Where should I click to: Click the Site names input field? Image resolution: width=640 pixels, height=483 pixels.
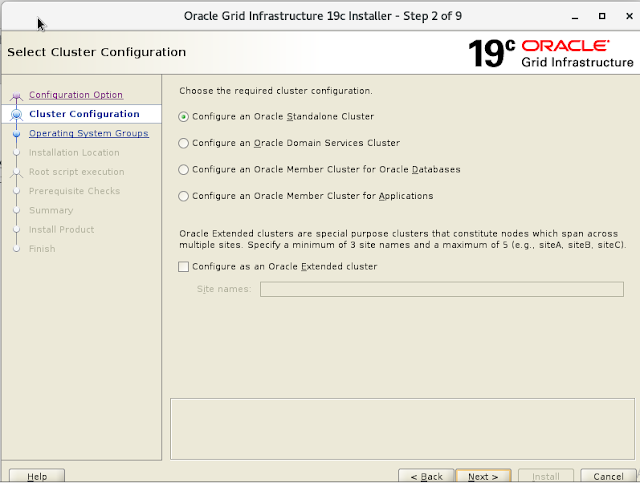[442, 289]
